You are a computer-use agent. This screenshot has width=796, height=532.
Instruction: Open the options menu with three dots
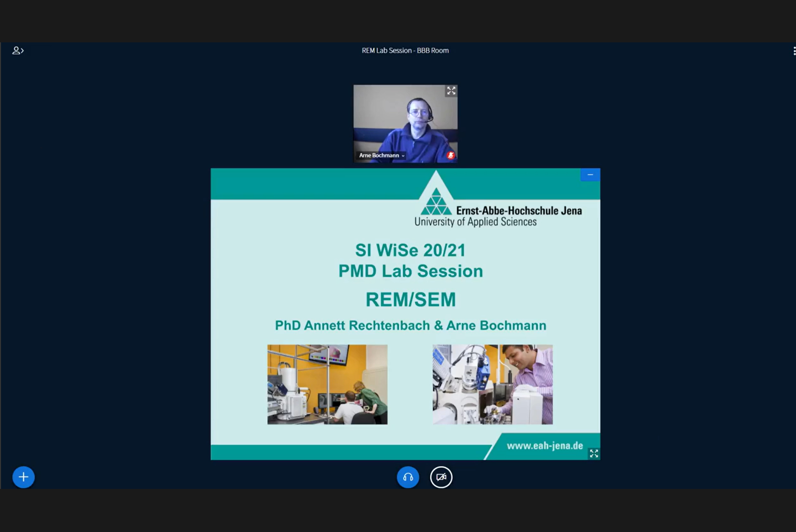(x=794, y=51)
